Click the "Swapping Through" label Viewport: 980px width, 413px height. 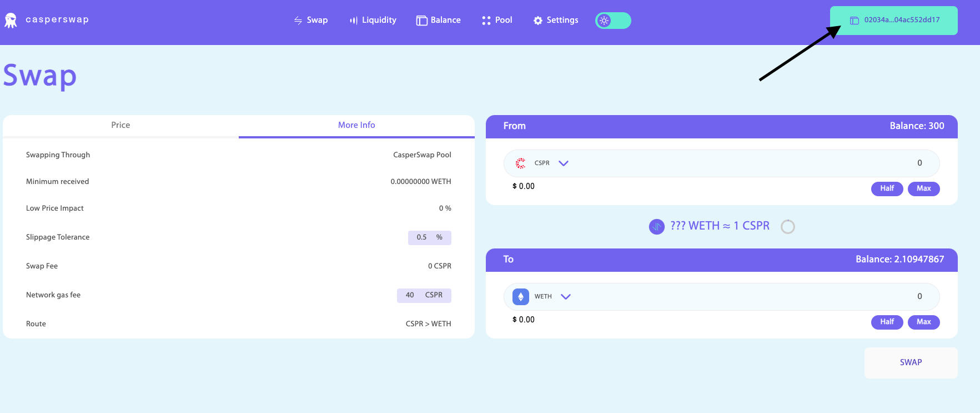coord(58,155)
